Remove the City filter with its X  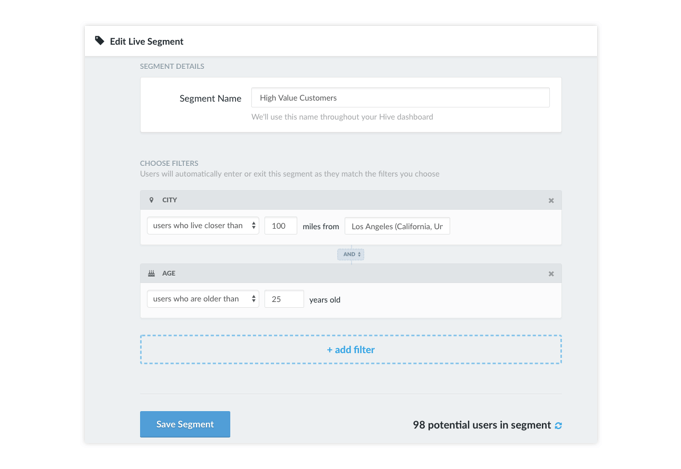[551, 201]
